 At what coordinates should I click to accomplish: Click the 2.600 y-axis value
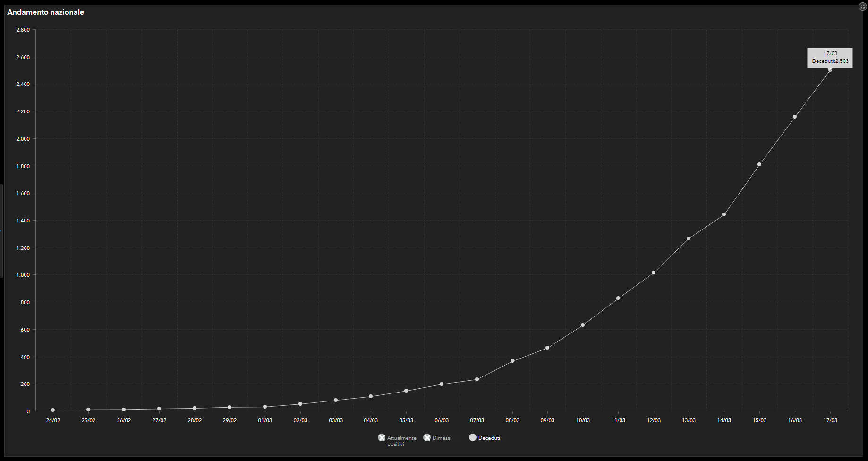[23, 57]
